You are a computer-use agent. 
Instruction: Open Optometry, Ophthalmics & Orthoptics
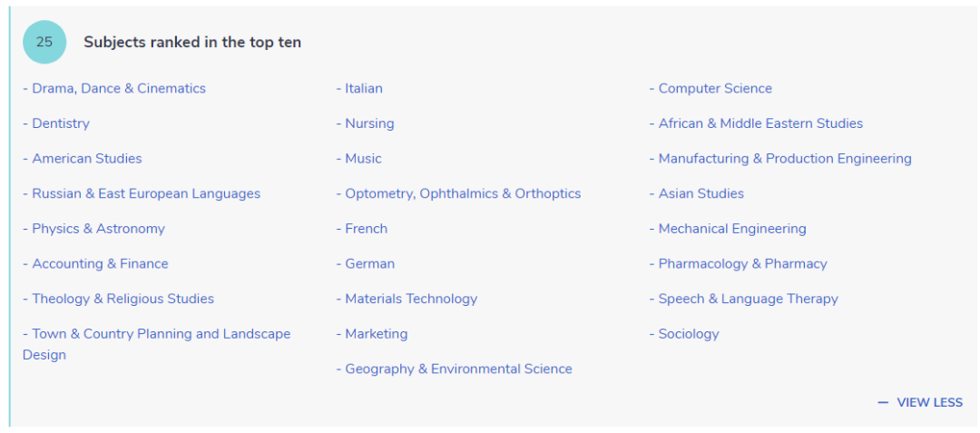[x=462, y=194]
